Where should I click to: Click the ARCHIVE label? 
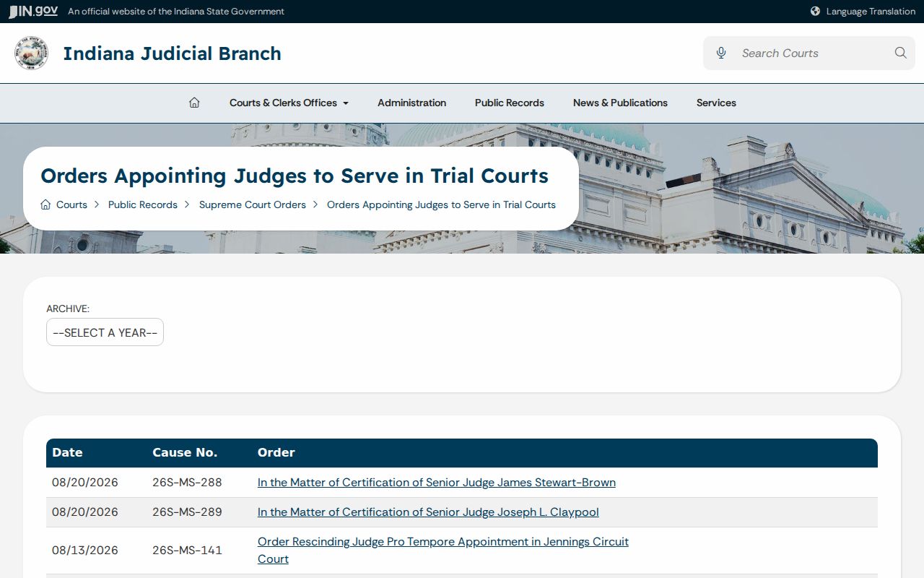click(68, 309)
